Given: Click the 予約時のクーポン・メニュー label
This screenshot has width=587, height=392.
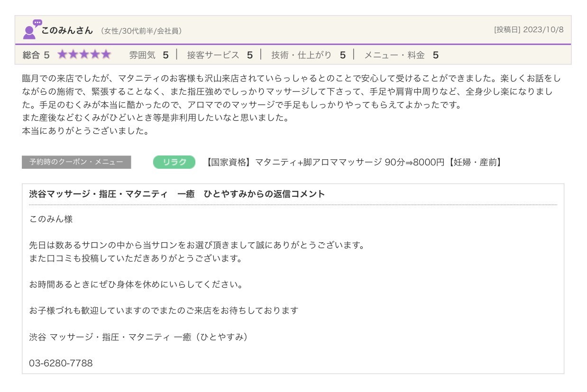Looking at the screenshot, I should tap(76, 162).
